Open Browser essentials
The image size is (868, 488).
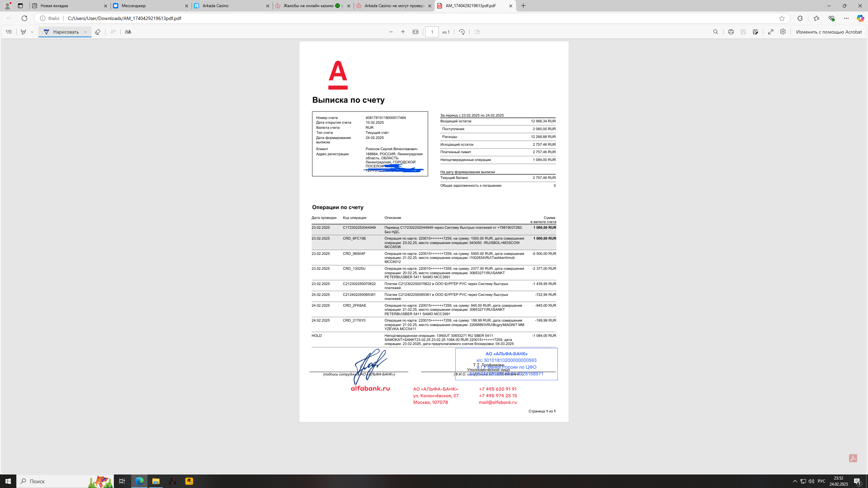831,18
